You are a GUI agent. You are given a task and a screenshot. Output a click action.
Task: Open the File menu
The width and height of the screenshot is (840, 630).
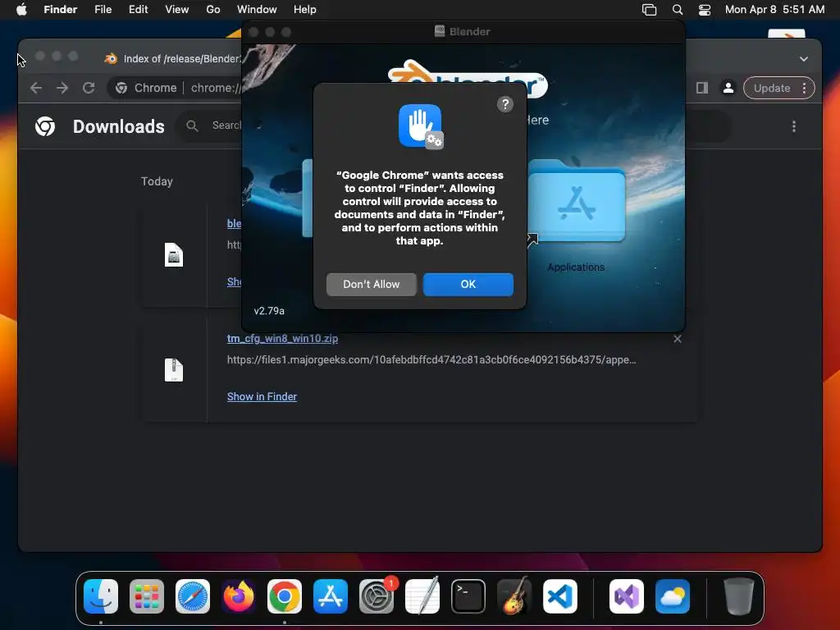[x=103, y=9]
